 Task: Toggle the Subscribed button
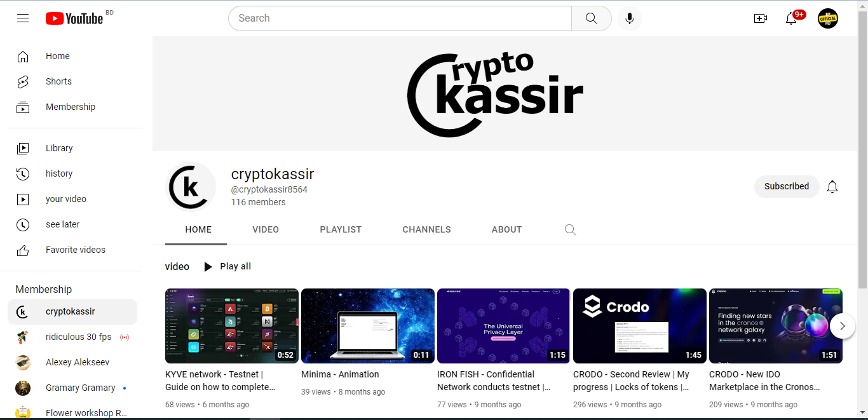pos(787,187)
